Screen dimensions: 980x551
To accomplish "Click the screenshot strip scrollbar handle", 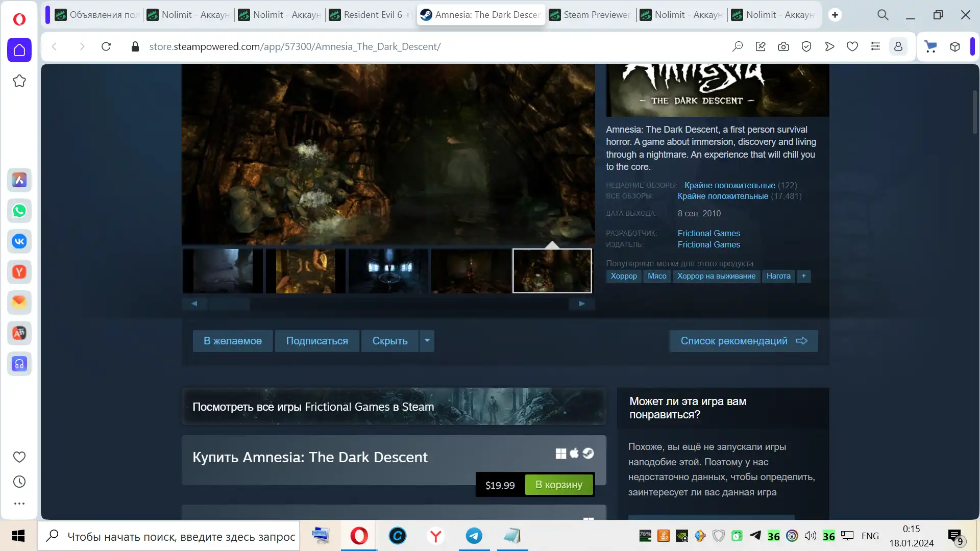I will click(x=229, y=304).
